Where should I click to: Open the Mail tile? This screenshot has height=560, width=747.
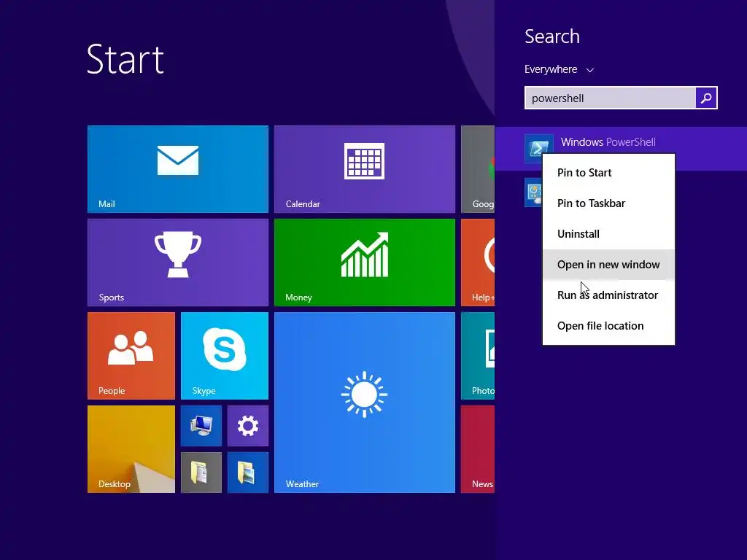[x=178, y=169]
